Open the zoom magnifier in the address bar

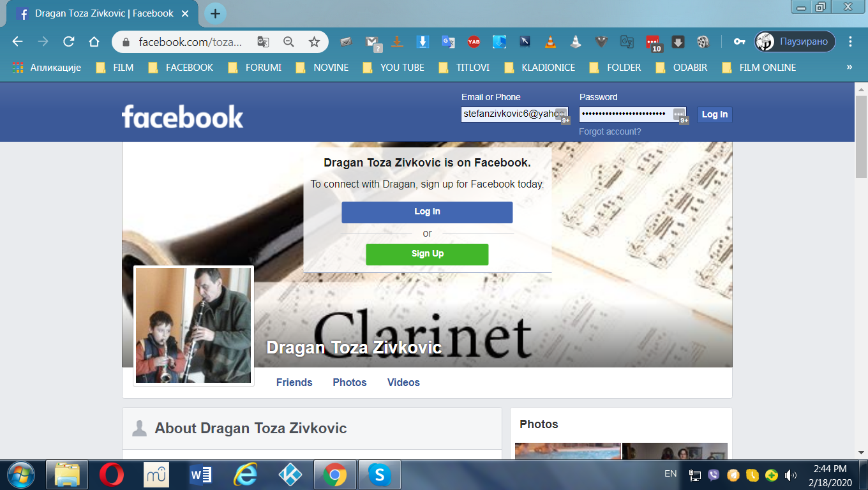click(x=288, y=42)
